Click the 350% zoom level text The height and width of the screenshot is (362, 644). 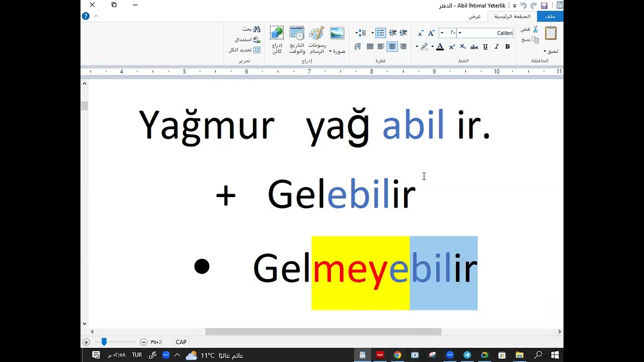[x=156, y=342]
